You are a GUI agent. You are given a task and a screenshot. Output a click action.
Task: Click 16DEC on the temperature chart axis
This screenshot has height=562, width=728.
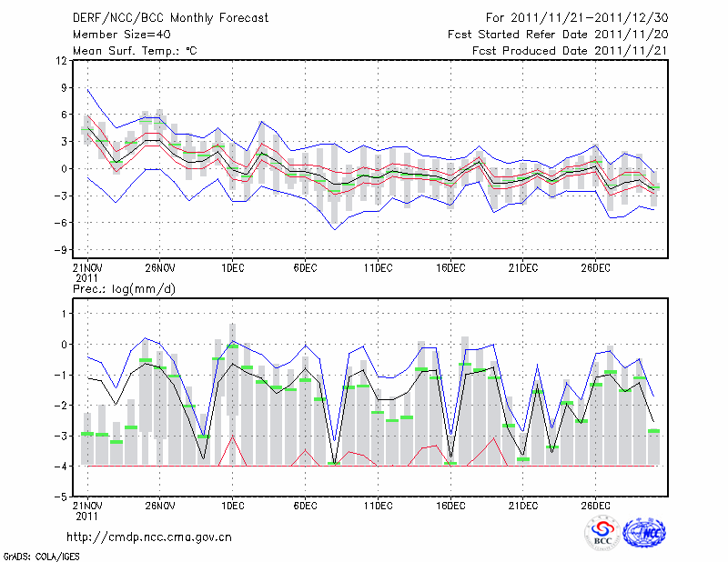point(450,268)
